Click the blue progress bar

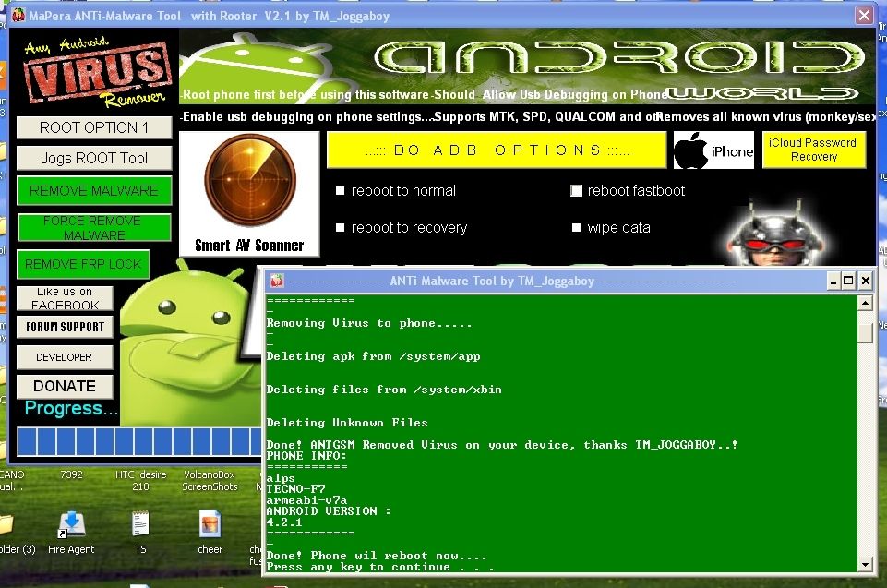[138, 442]
